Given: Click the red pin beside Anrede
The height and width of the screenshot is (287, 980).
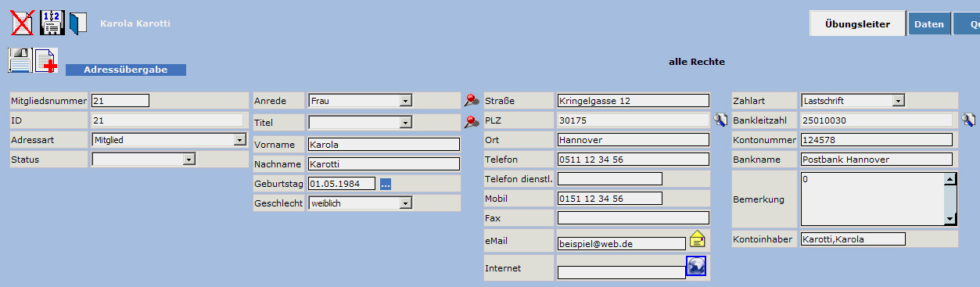Looking at the screenshot, I should pos(472,100).
